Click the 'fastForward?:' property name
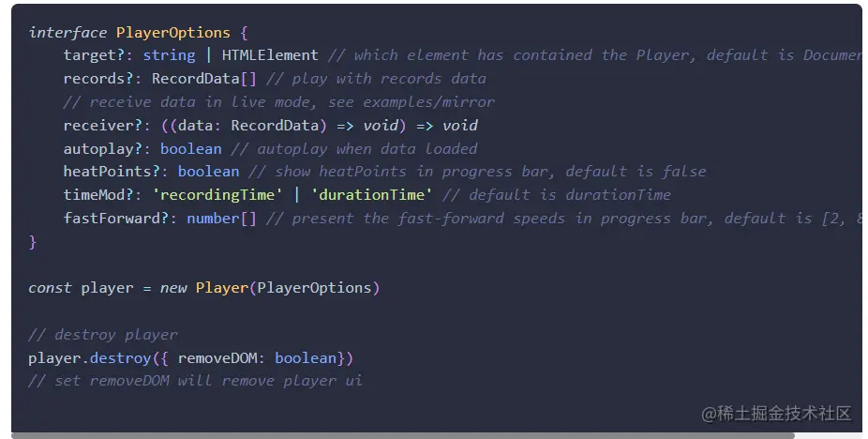Screen dimensions: 868x439 [x=120, y=218]
